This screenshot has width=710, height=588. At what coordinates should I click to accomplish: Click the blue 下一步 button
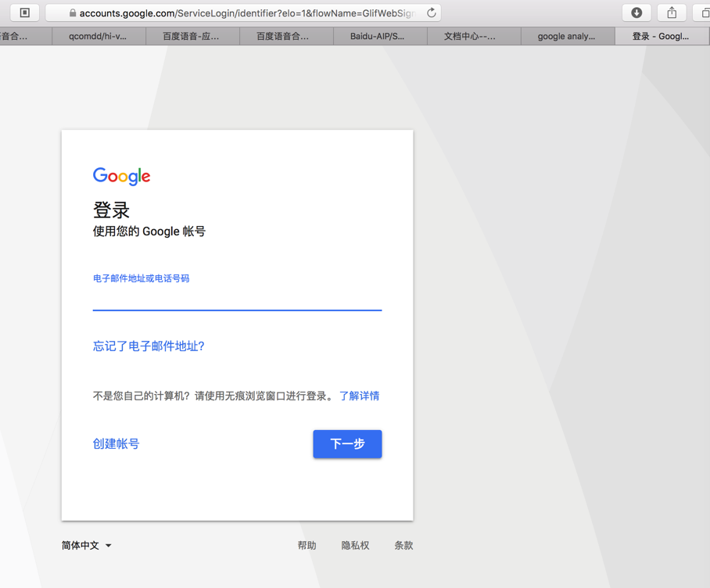coord(347,444)
